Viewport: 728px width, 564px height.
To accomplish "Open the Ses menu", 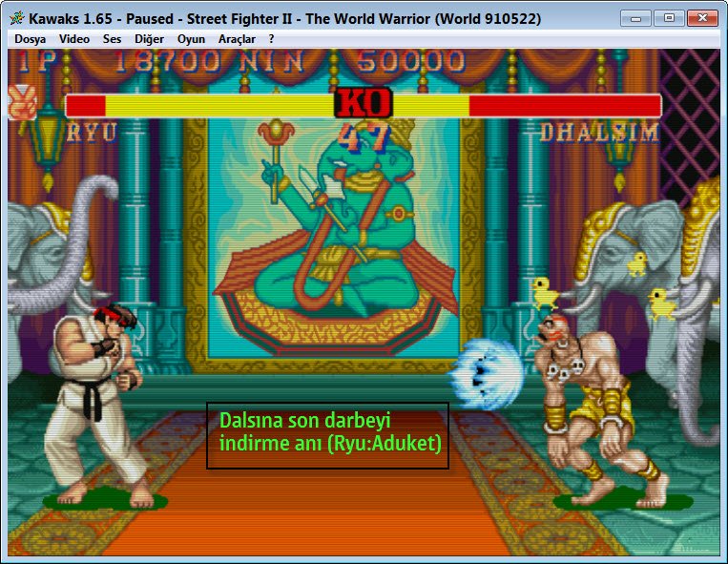I will (112, 39).
